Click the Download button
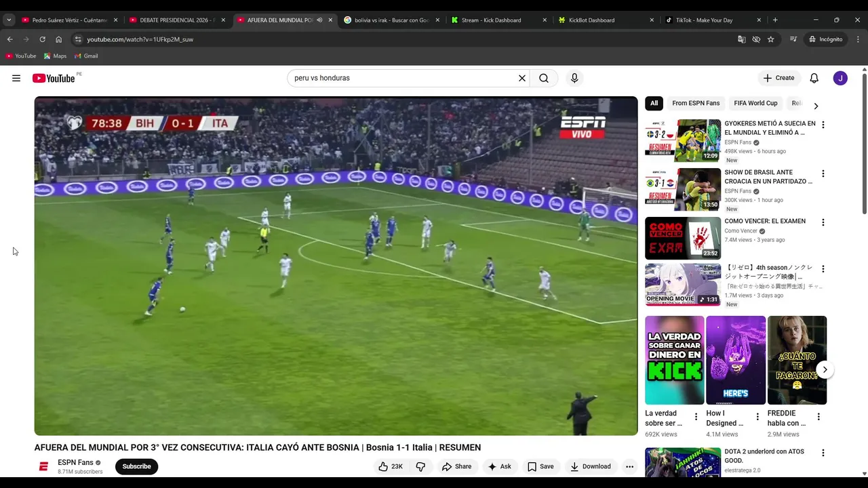 point(591,466)
